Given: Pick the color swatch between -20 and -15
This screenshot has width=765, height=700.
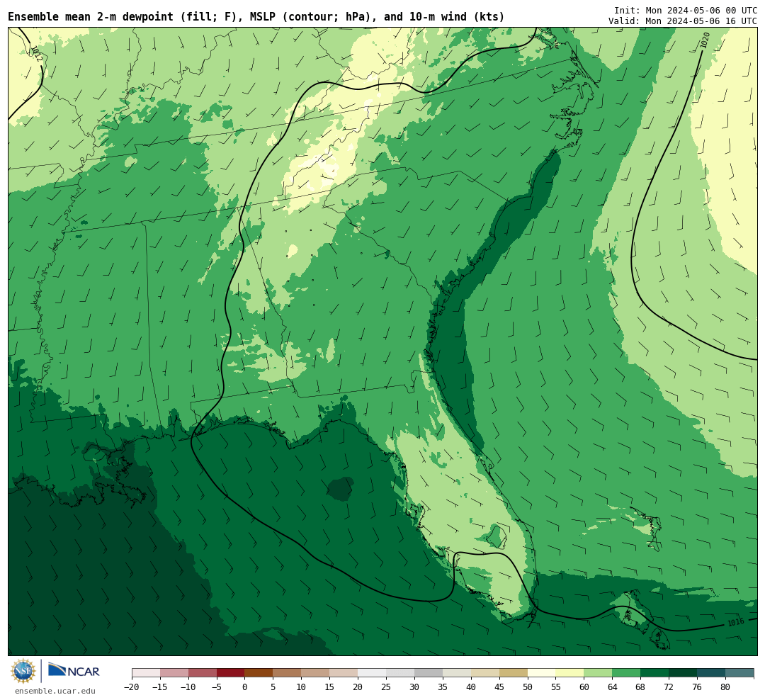Looking at the screenshot, I should [x=146, y=673].
